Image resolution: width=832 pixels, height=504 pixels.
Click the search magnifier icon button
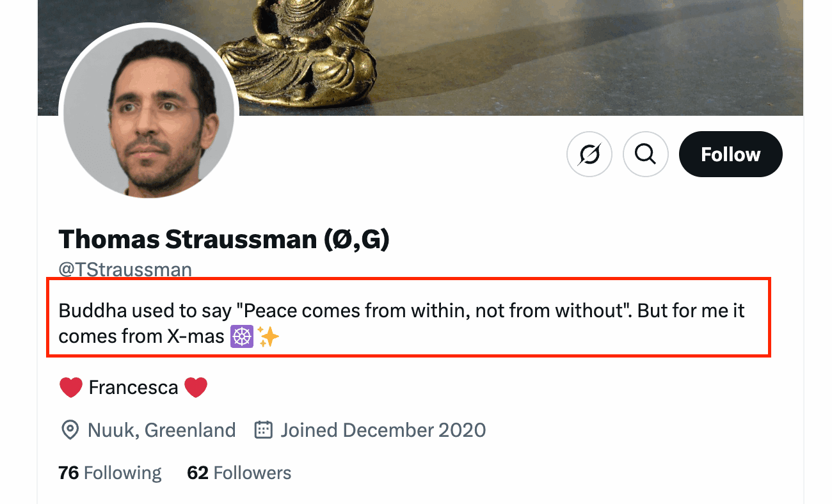(x=645, y=154)
